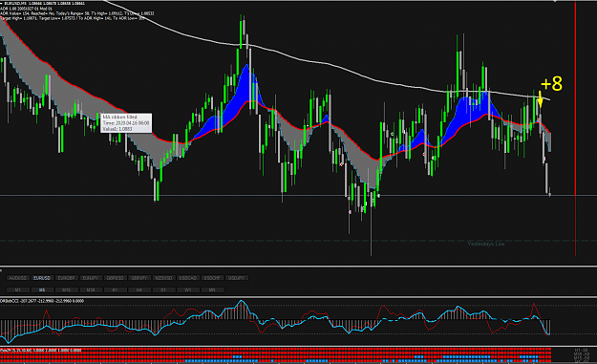The height and width of the screenshot is (364, 597).
Task: Click the MA ribbon filled tooltip
Action: [126, 123]
